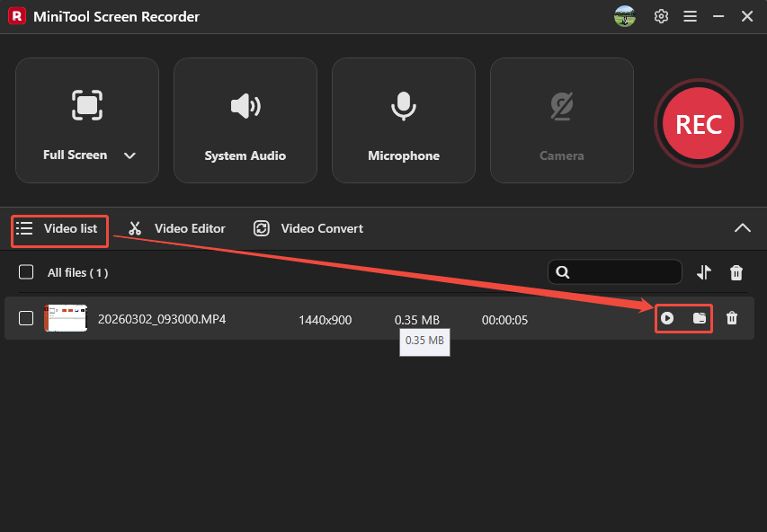Open the hamburger menu
The width and height of the screenshot is (767, 532).
(x=690, y=16)
